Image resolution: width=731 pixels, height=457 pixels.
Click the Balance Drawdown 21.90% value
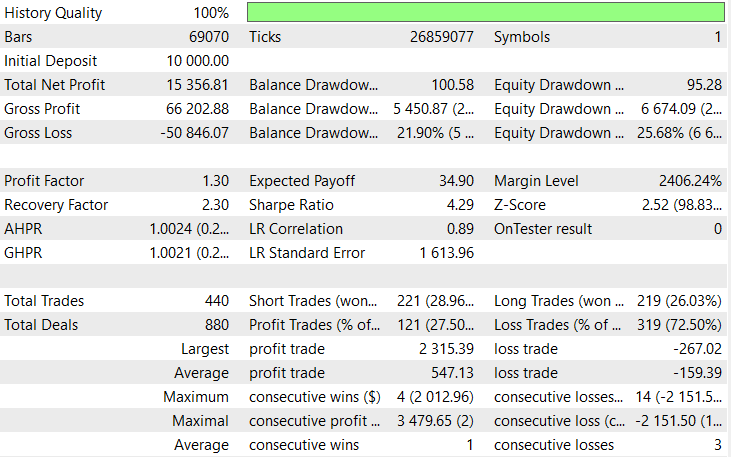[x=435, y=133]
